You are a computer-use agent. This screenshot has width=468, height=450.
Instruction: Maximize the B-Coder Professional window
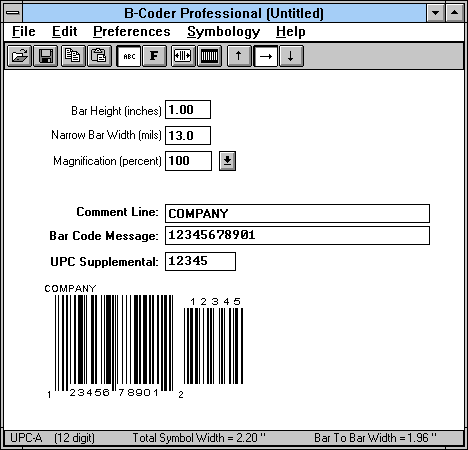pos(454,13)
